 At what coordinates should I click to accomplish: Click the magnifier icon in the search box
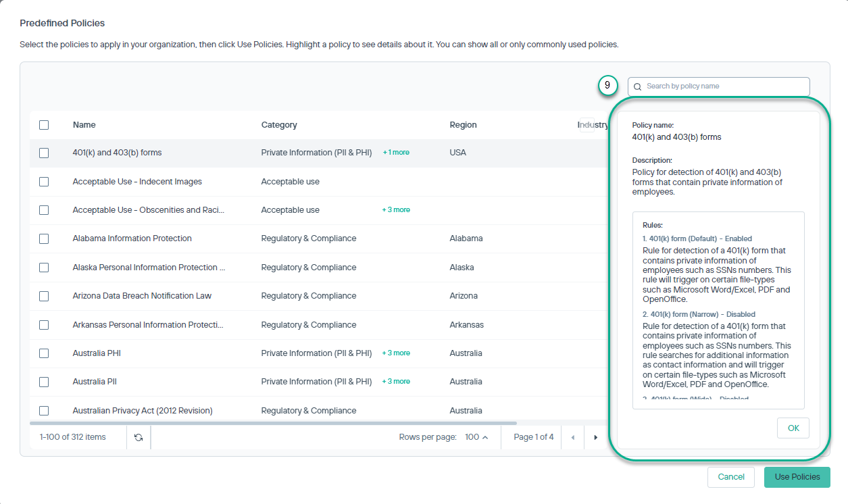[x=636, y=86]
